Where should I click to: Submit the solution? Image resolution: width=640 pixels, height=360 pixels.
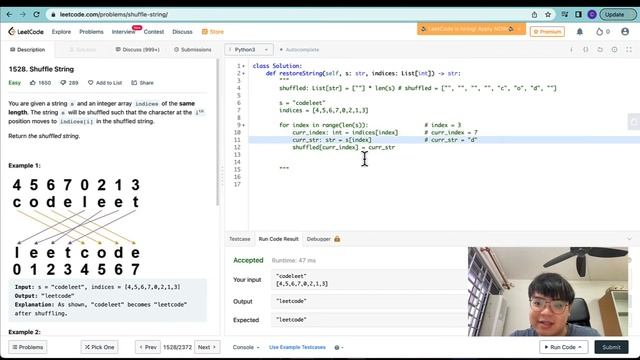tap(611, 347)
